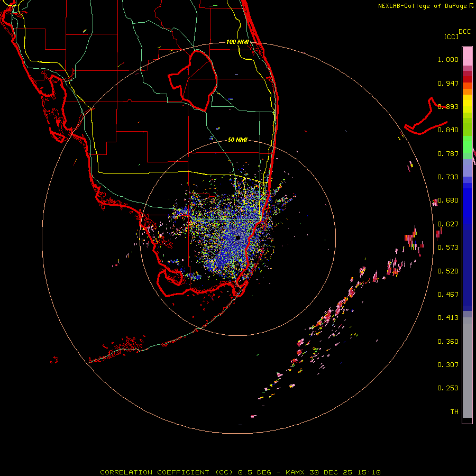Click the 0.733 scale value
The image size is (476, 476).
(448, 177)
